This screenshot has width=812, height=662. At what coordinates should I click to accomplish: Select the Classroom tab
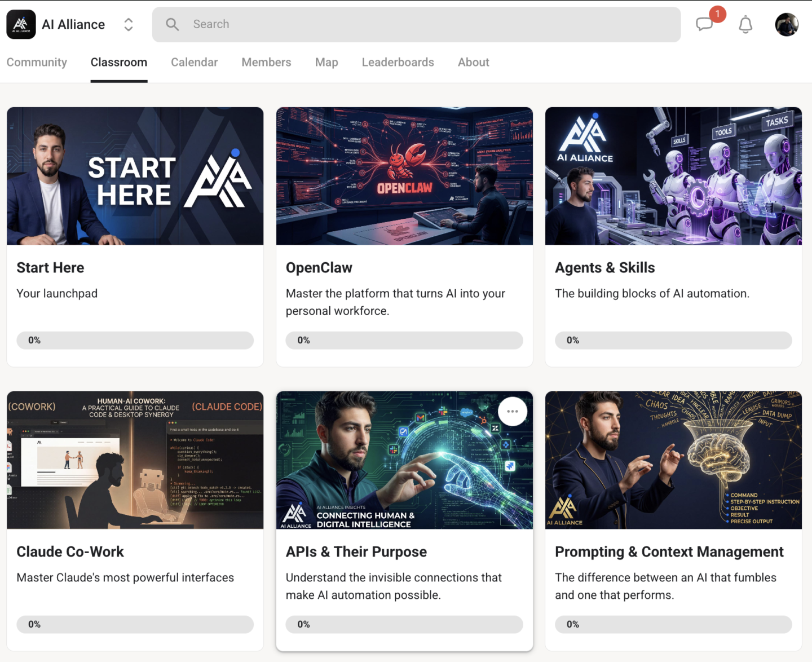point(119,62)
